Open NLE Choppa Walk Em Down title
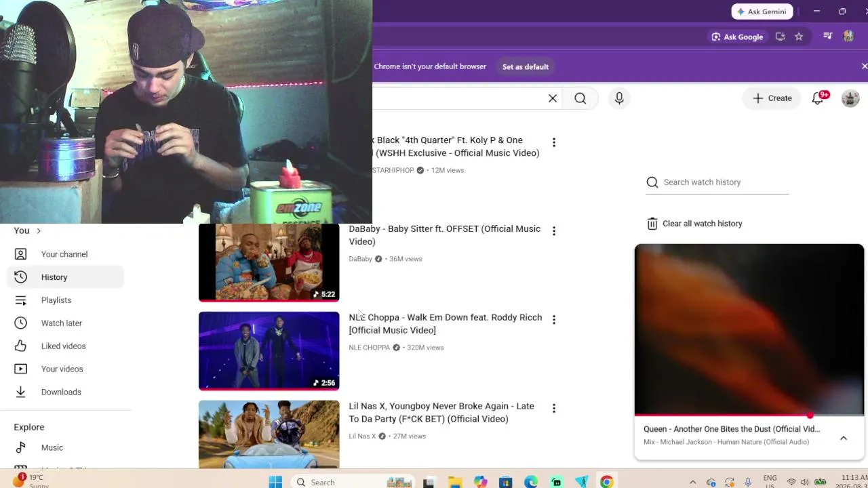This screenshot has height=488, width=868. 446,324
